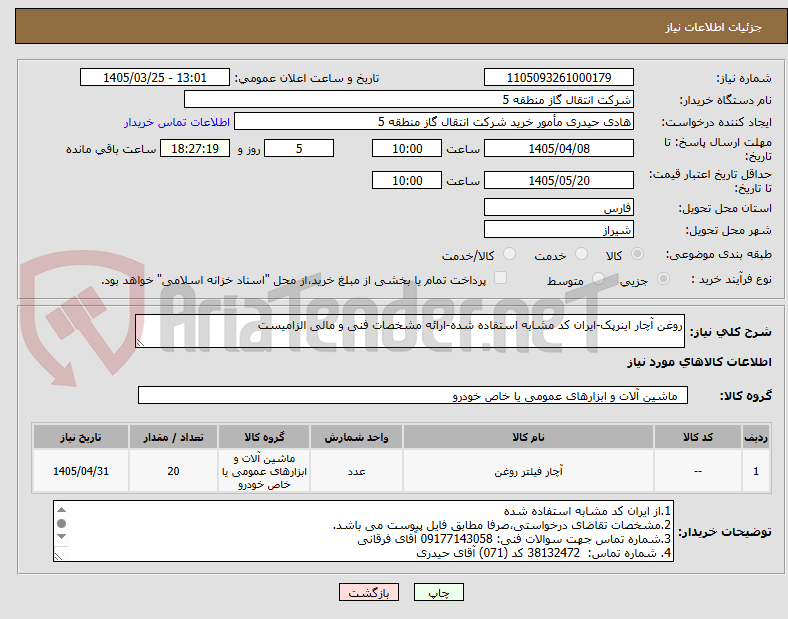
Task: Click the remaining days field showing 5
Action: coord(299,148)
